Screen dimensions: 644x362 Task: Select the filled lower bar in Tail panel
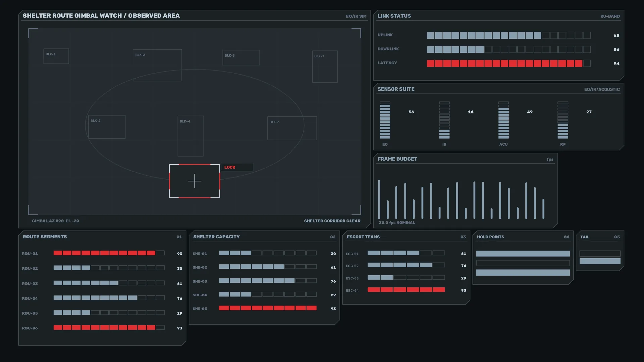(x=600, y=261)
